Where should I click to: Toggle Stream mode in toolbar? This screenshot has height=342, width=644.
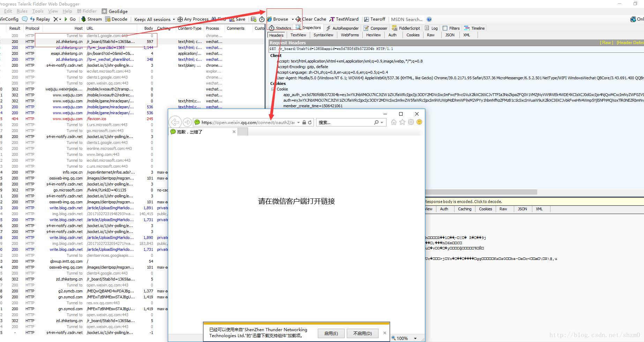(x=91, y=19)
